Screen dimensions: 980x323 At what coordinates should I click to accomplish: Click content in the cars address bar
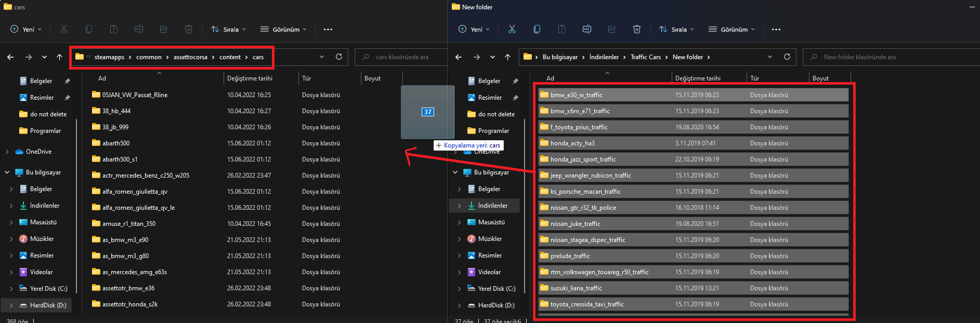click(230, 57)
